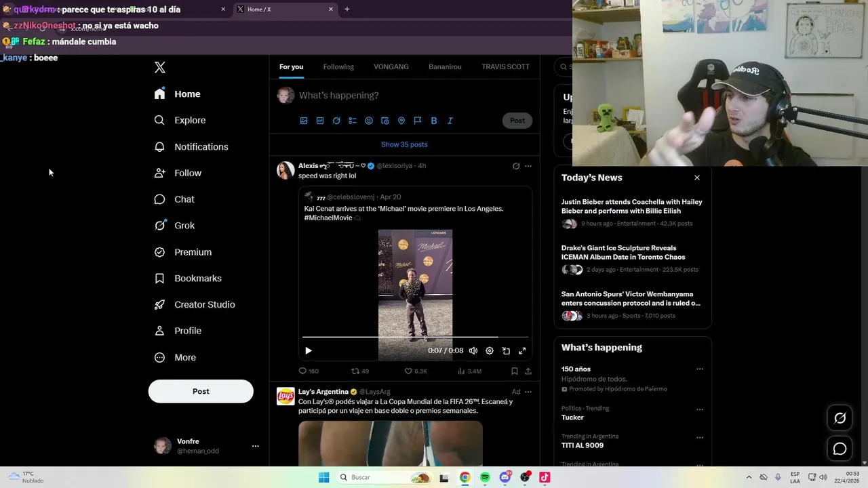
Task: Click the flag icon in composer
Action: point(418,121)
